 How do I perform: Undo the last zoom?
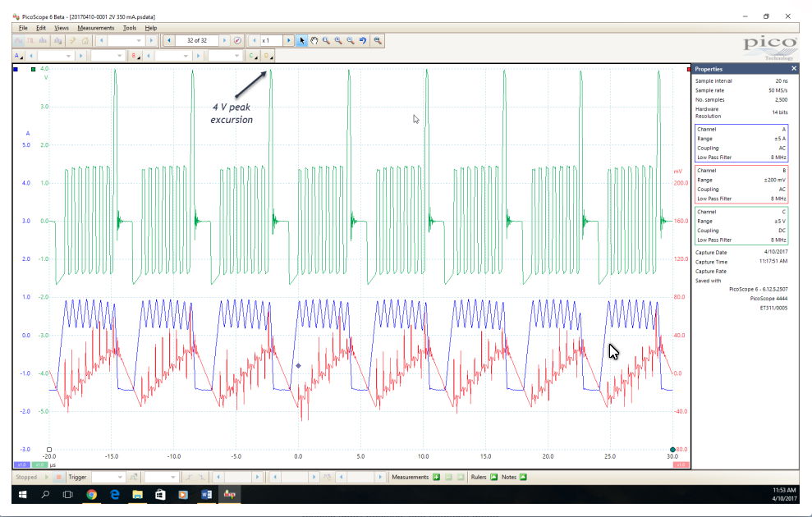[x=363, y=40]
